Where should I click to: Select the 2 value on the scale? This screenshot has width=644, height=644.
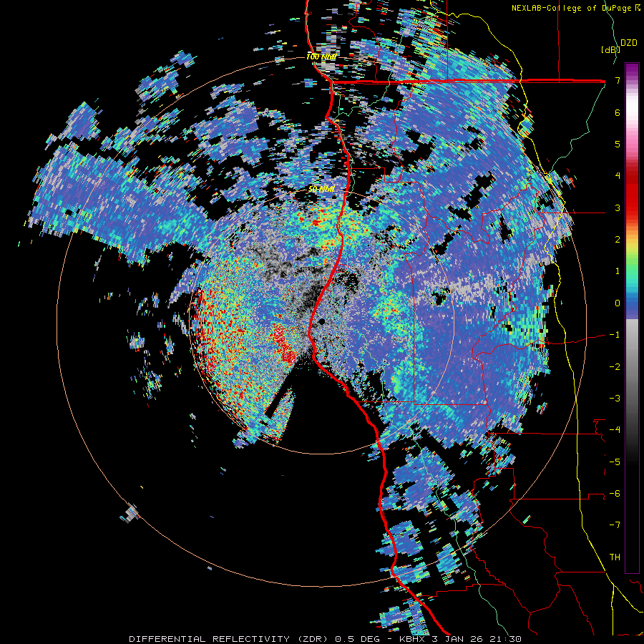618,240
